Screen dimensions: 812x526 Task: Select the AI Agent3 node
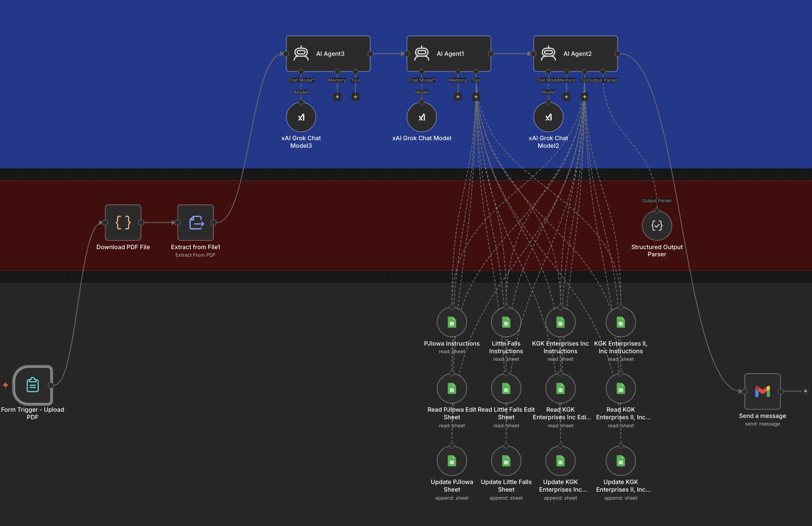[x=328, y=54]
